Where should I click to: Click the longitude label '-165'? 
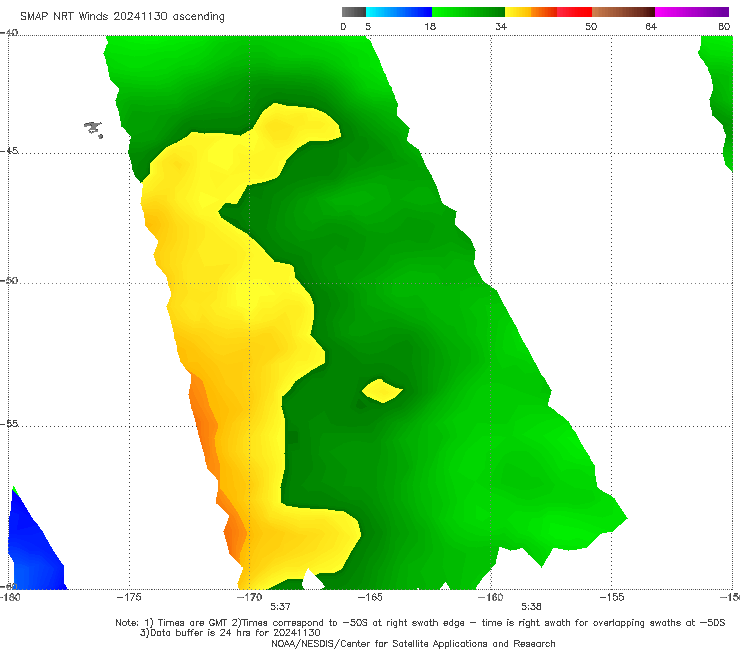(370, 597)
